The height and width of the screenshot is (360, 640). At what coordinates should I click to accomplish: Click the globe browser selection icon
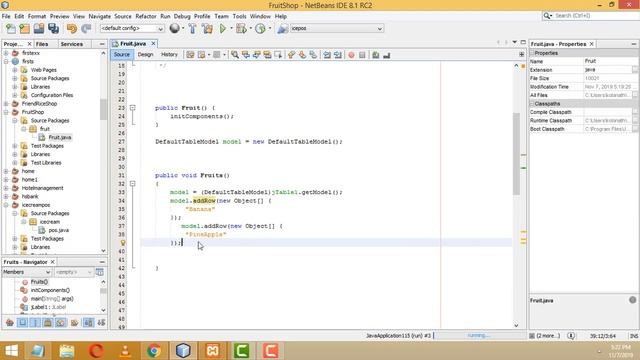175,28
